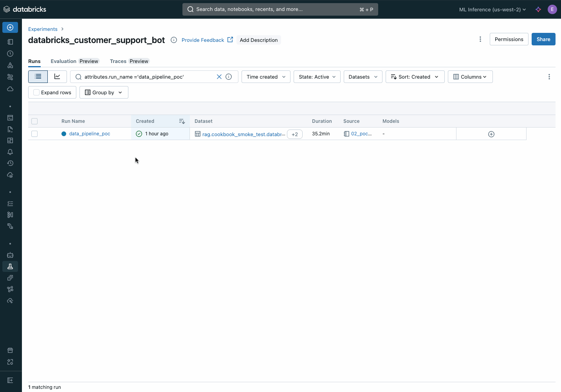Open the Recents clock icon in sidebar
This screenshot has width=561, height=392.
10,54
